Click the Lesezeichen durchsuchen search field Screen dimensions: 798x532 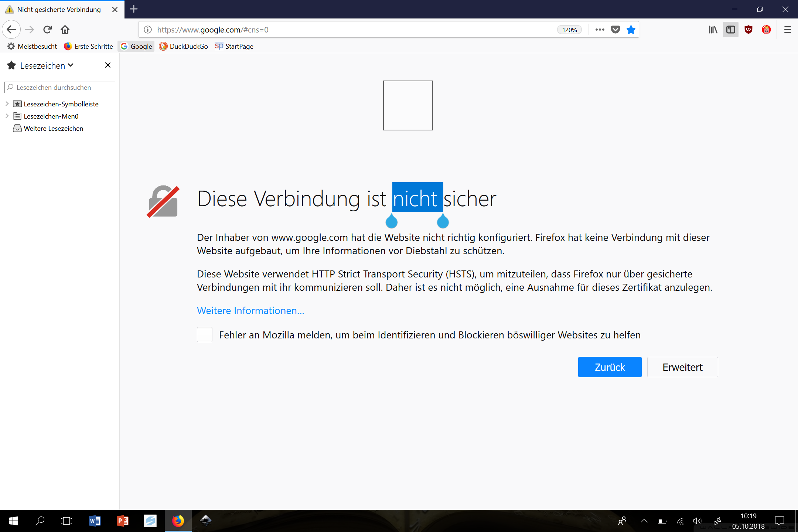coord(60,88)
